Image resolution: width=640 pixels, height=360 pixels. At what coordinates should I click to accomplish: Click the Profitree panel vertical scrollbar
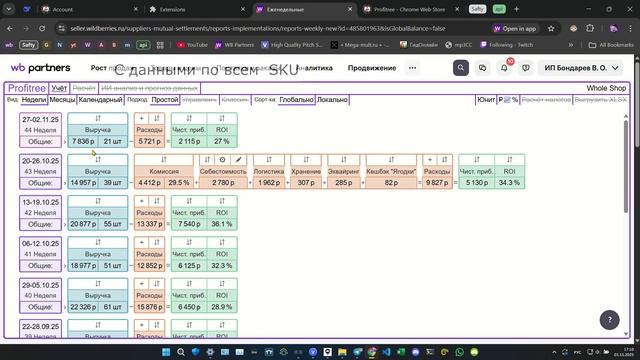tap(626, 166)
